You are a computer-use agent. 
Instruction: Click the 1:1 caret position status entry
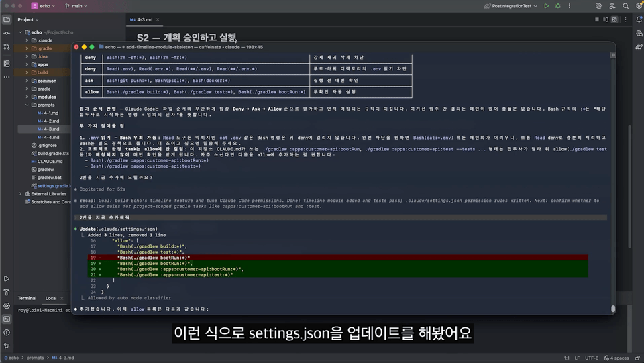pos(566,358)
